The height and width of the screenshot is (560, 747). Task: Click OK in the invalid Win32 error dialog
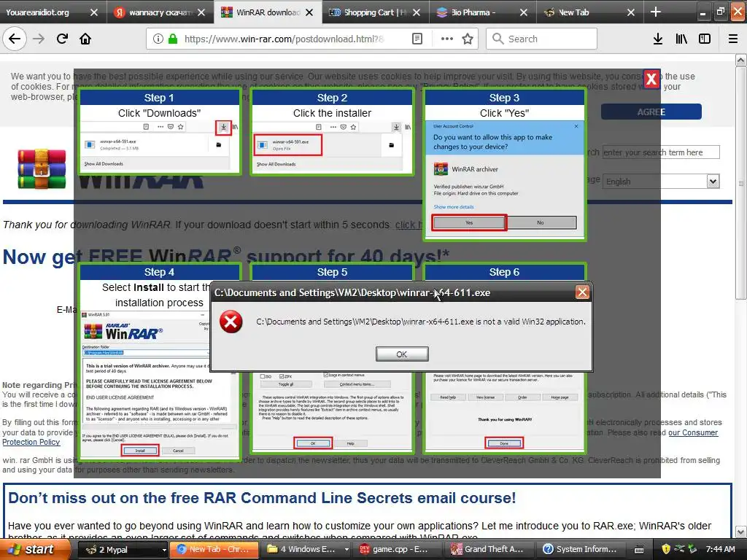coord(402,354)
